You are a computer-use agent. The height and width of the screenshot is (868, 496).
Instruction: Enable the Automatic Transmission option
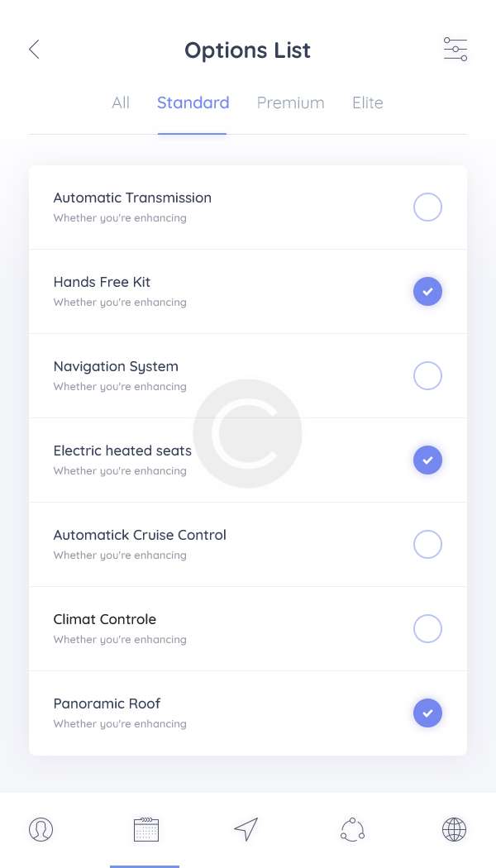[427, 207]
